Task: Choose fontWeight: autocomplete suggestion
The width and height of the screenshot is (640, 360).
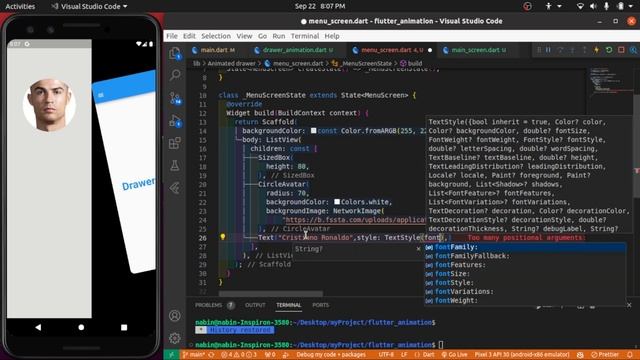Action: click(x=525, y=300)
